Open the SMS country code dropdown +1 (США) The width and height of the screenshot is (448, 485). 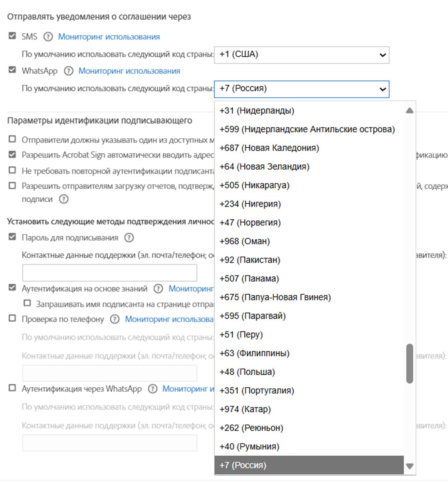301,55
